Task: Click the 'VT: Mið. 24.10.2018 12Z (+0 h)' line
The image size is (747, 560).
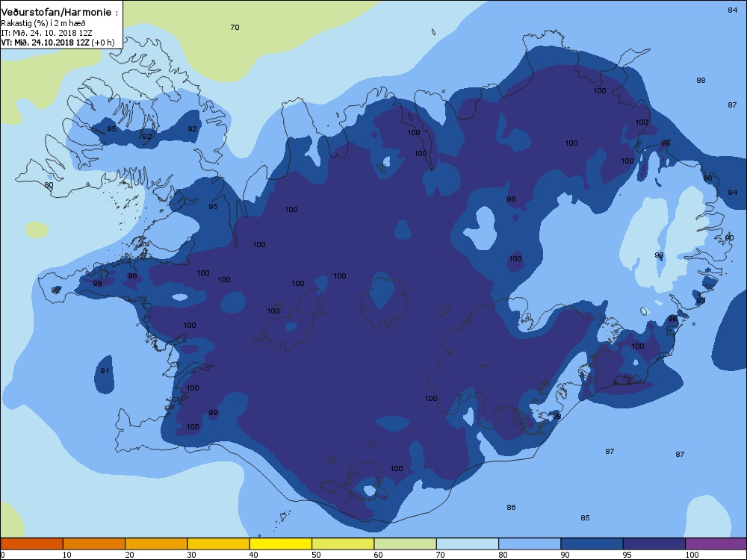Action: (58, 43)
